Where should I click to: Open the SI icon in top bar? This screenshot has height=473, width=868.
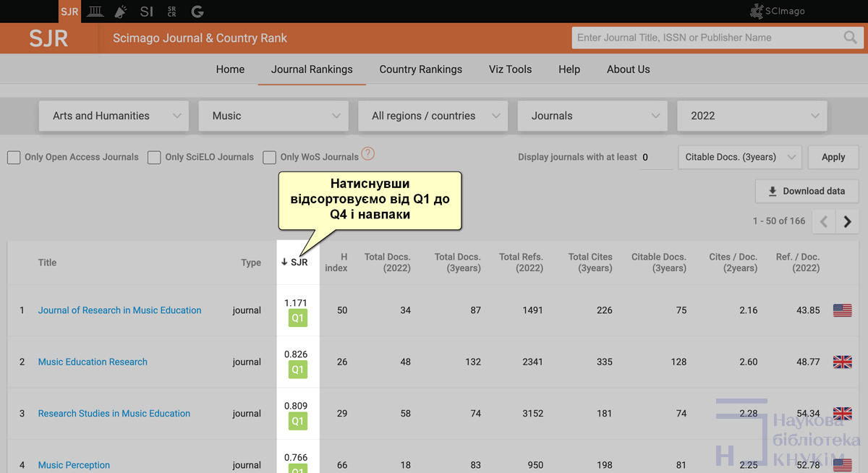pyautogui.click(x=147, y=11)
